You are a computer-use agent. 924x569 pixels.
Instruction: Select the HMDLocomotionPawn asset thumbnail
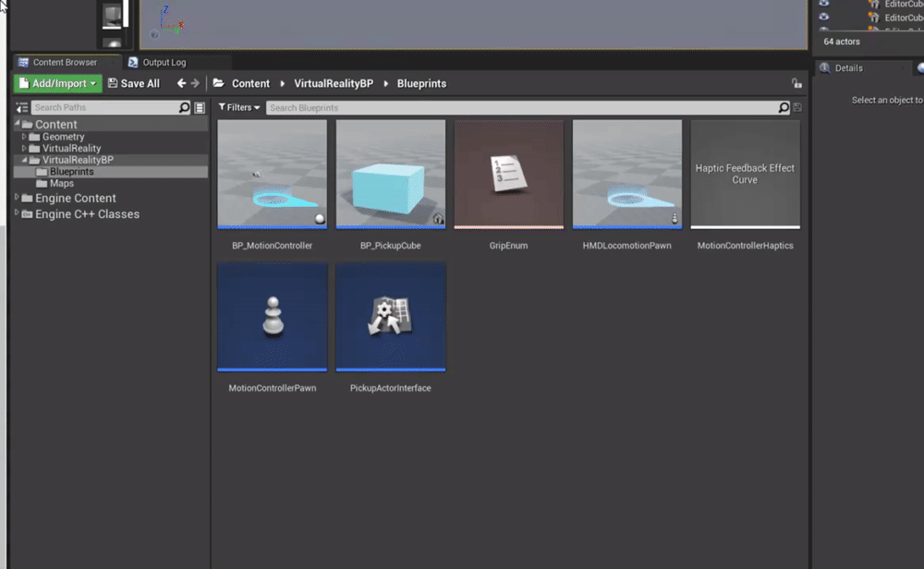coord(627,175)
